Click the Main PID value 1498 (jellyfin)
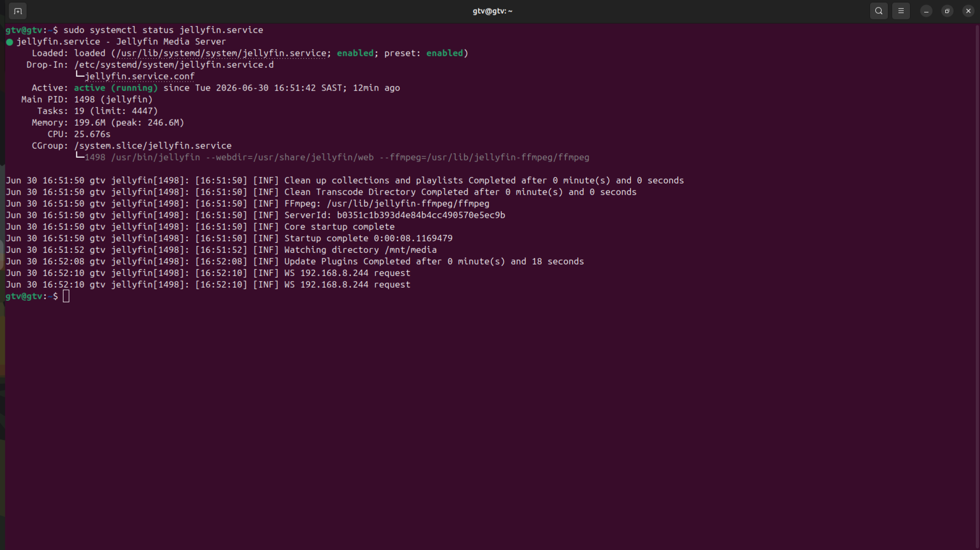980x550 pixels. pyautogui.click(x=113, y=99)
